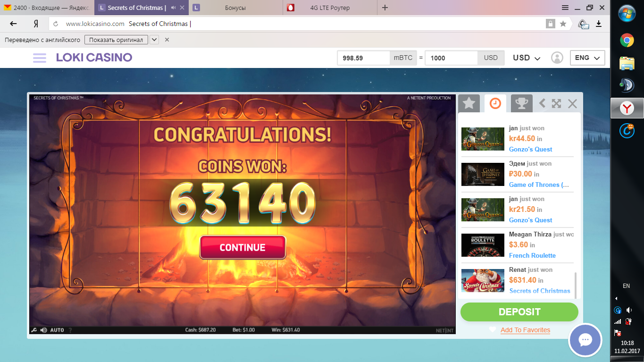Collapse the side panel with the left chevron
The image size is (644, 362).
click(x=542, y=103)
